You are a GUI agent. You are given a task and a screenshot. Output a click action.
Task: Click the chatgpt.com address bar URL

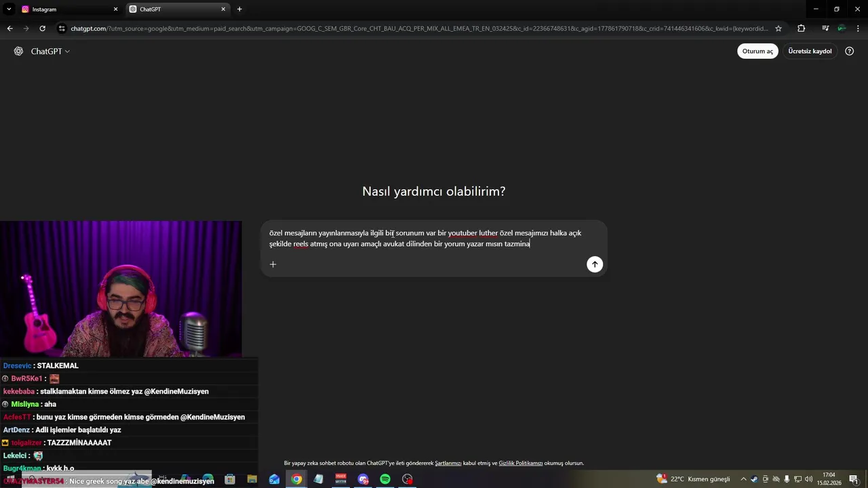419,28
